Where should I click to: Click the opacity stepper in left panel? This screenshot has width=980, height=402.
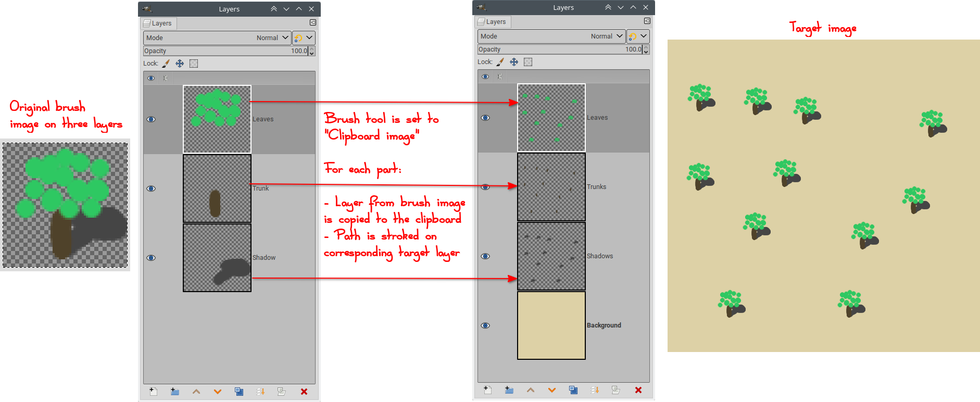(x=312, y=51)
